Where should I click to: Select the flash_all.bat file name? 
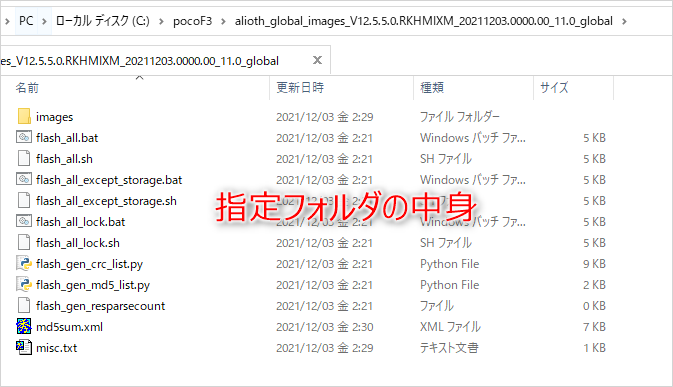pyautogui.click(x=67, y=138)
